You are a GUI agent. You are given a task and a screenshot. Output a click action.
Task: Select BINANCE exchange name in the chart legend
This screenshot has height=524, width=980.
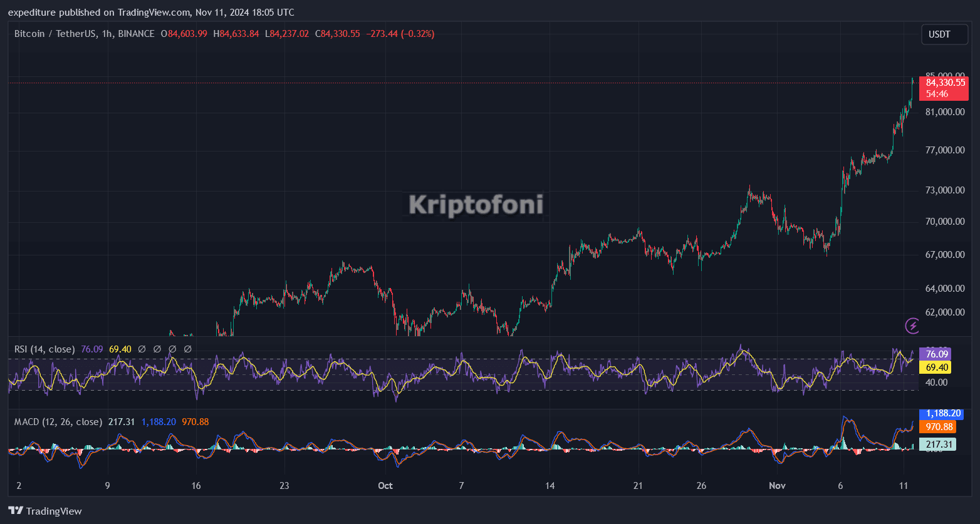coord(133,34)
